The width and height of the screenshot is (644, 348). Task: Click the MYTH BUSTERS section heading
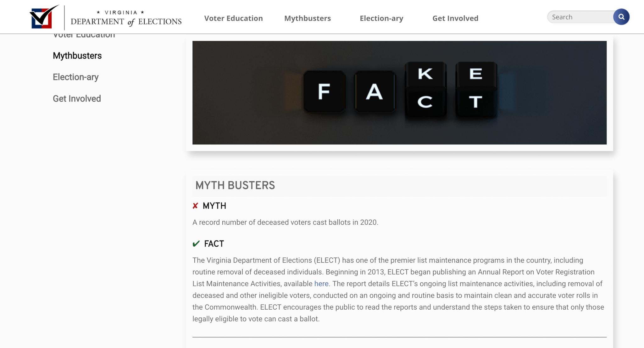point(235,185)
